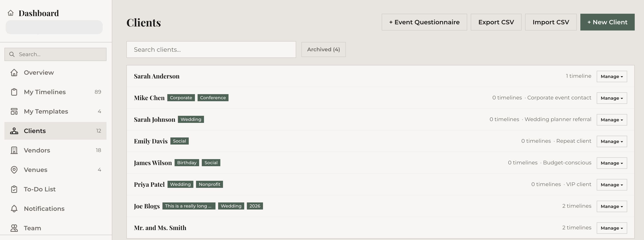Click the Team people icon
The image size is (644, 240).
click(14, 228)
